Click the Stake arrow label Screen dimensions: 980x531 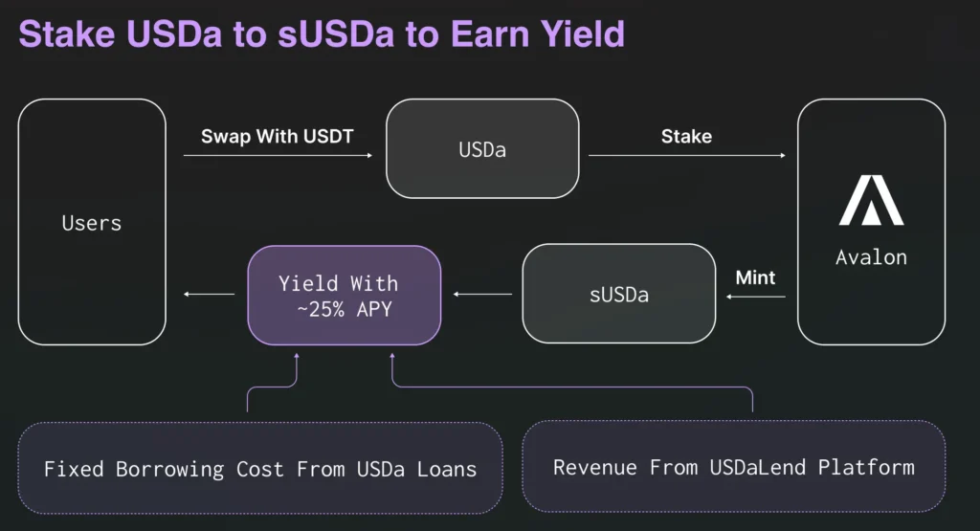[x=686, y=136]
